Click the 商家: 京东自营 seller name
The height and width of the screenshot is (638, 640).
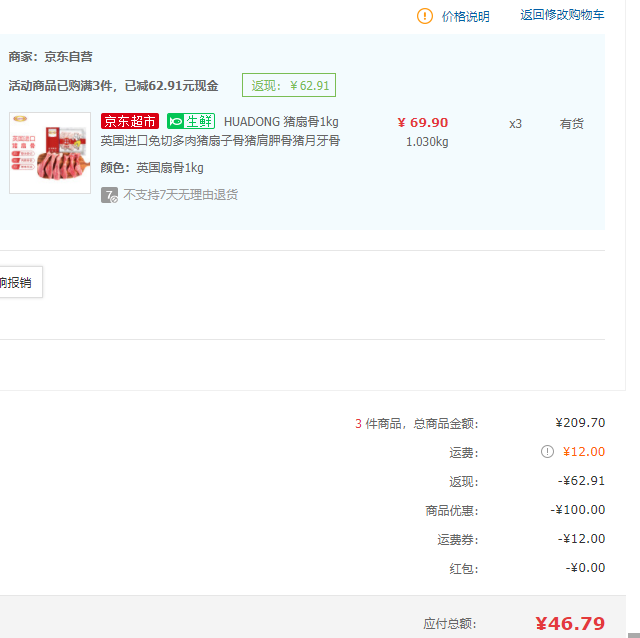click(51, 57)
